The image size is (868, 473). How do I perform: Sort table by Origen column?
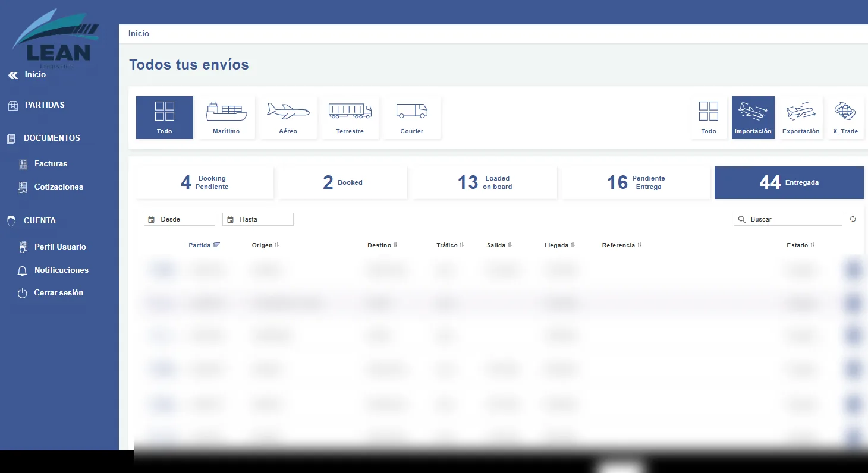click(265, 245)
